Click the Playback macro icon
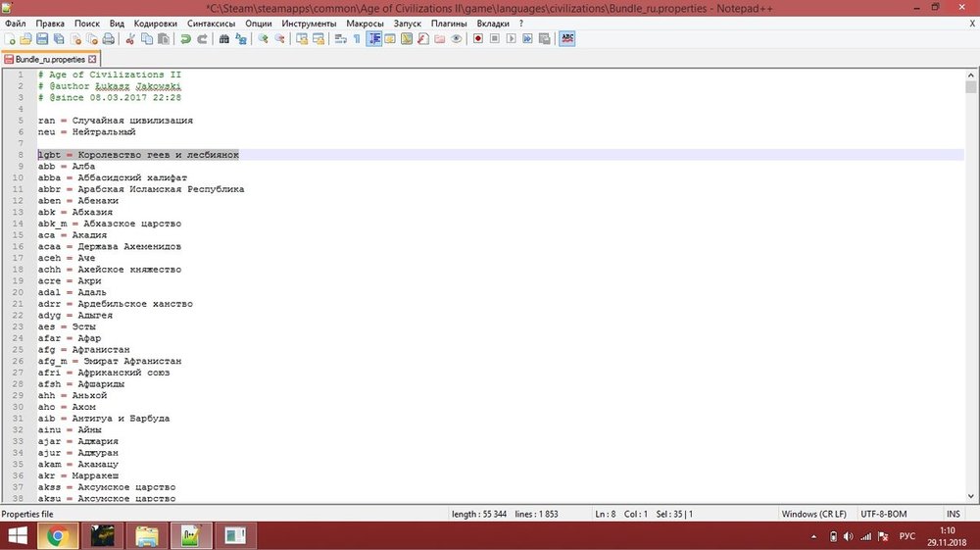Screen dimensions: 980x550 (512, 39)
